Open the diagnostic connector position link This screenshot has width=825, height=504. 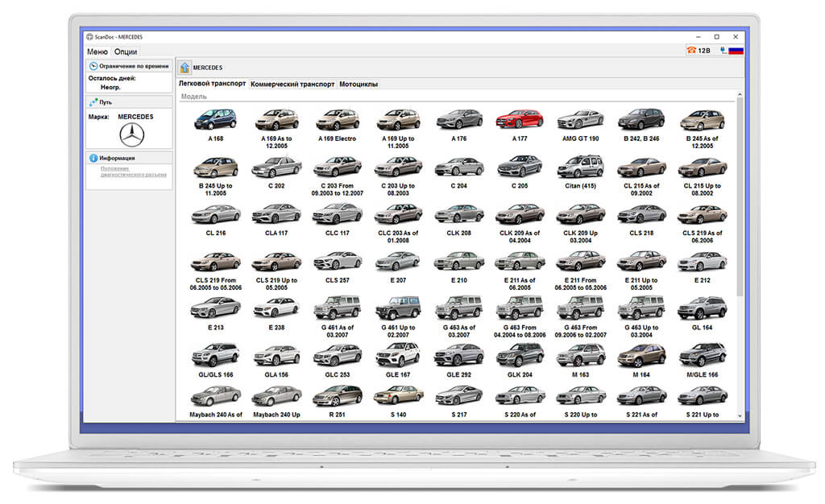tap(133, 171)
